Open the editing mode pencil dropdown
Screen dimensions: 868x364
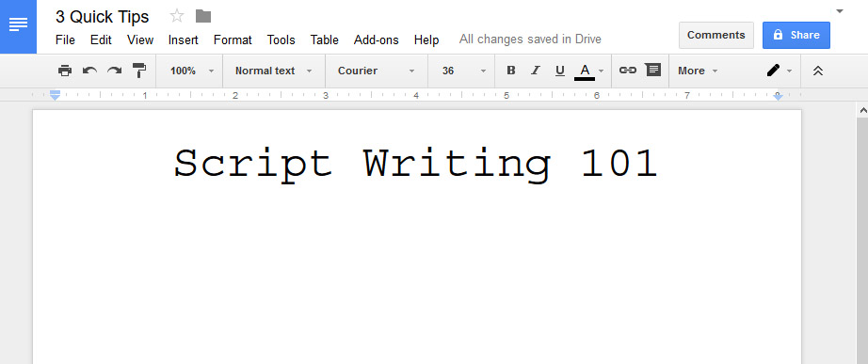pos(779,71)
